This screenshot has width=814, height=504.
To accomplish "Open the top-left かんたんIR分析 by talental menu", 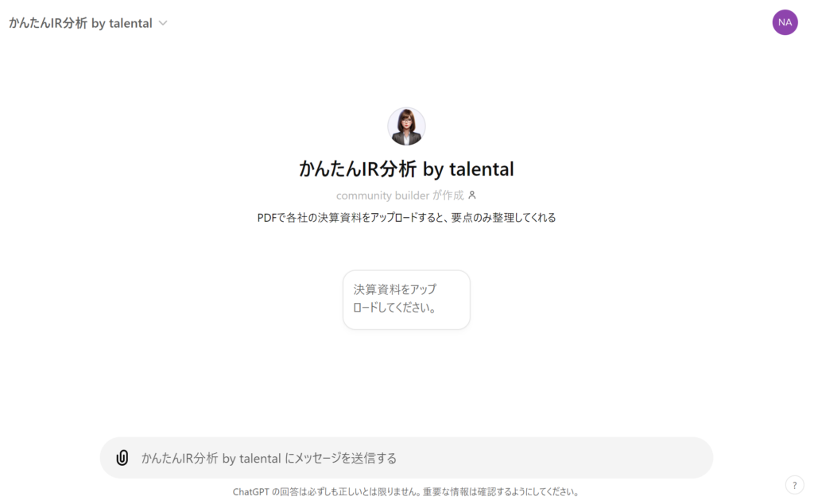I will point(81,23).
